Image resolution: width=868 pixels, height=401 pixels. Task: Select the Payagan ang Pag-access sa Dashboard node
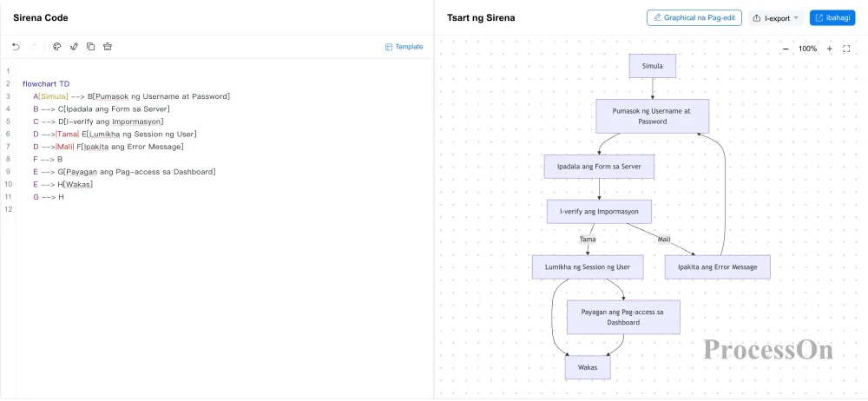point(622,317)
